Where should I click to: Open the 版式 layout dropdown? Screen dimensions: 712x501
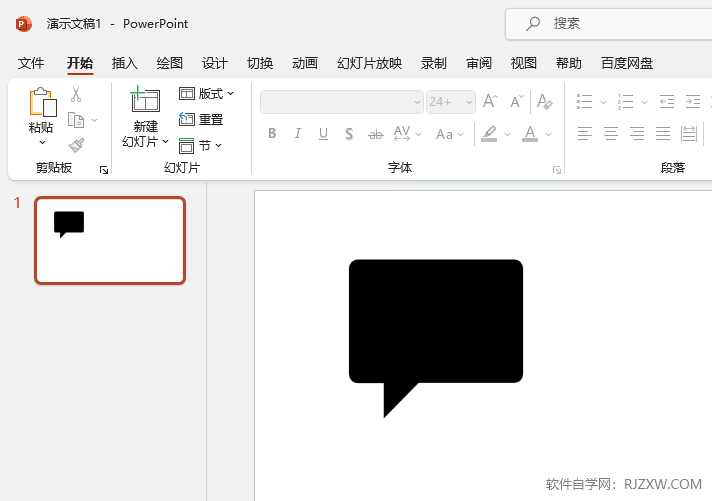(206, 94)
